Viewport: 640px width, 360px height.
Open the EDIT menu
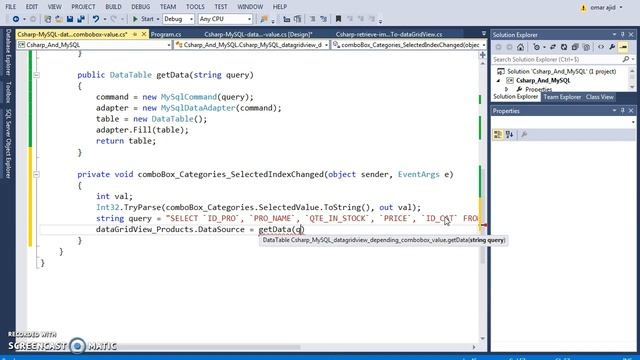(31, 7)
